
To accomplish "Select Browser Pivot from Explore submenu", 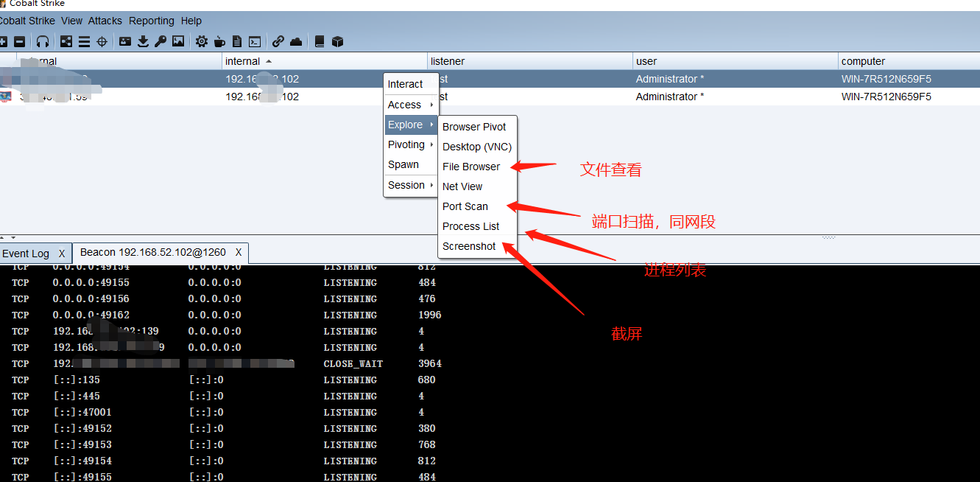I will [477, 127].
